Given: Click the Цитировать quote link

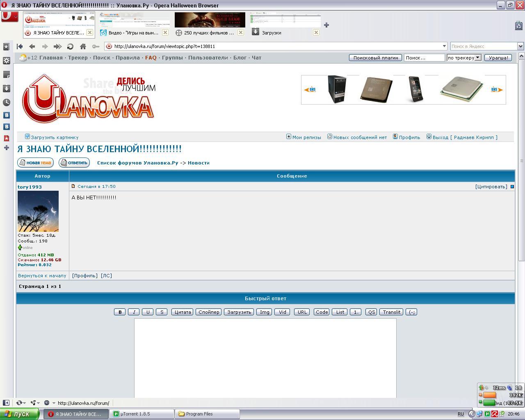Looking at the screenshot, I should pyautogui.click(x=491, y=187).
